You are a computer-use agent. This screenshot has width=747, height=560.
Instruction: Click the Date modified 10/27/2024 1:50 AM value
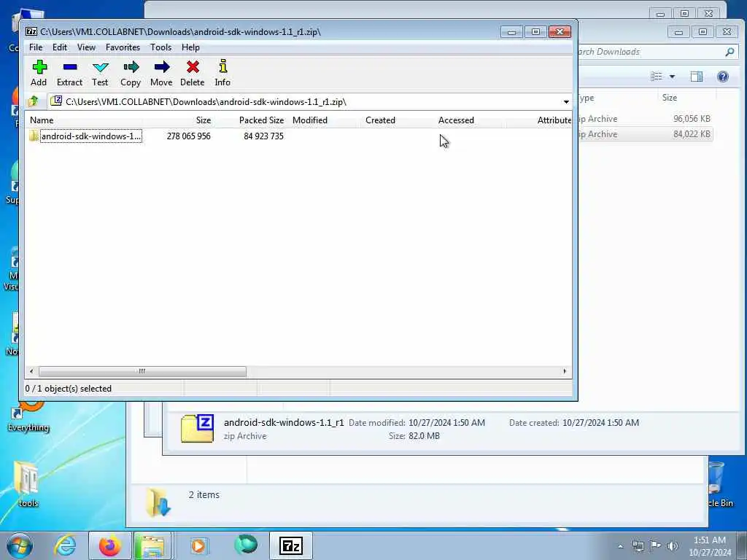click(447, 422)
